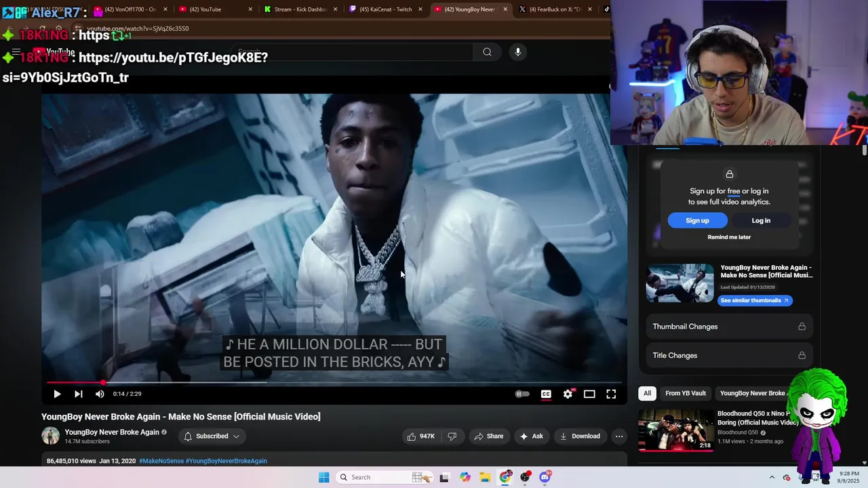Dislike the video
Viewport: 868px width, 488px height.
click(x=452, y=436)
